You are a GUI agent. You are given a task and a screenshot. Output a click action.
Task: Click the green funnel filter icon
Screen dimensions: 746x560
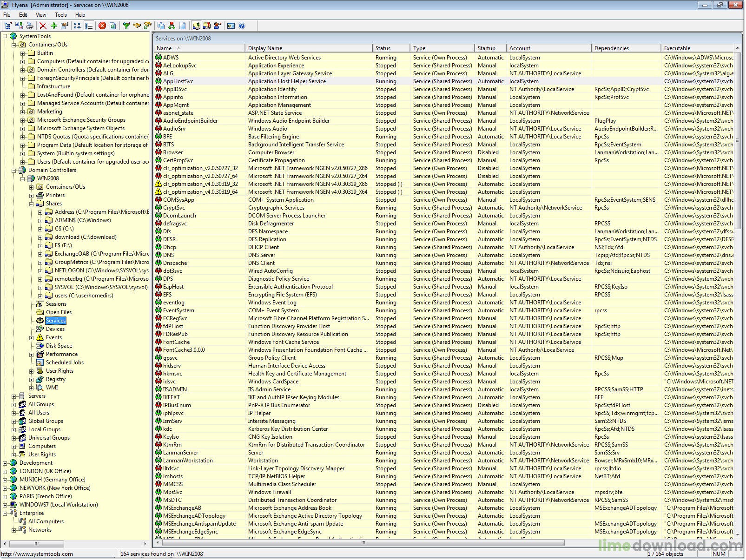(126, 26)
